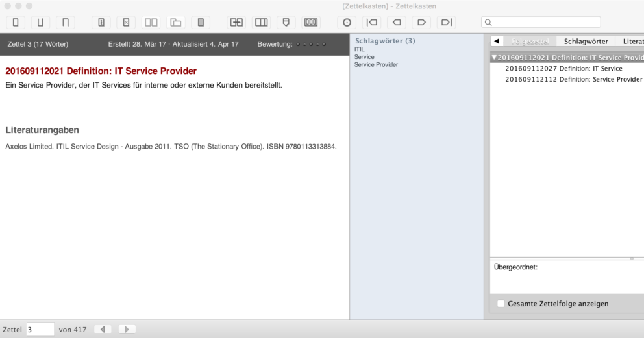Click the Bewertung label in the header
Viewport: 644px width, 338px height.
tap(275, 44)
